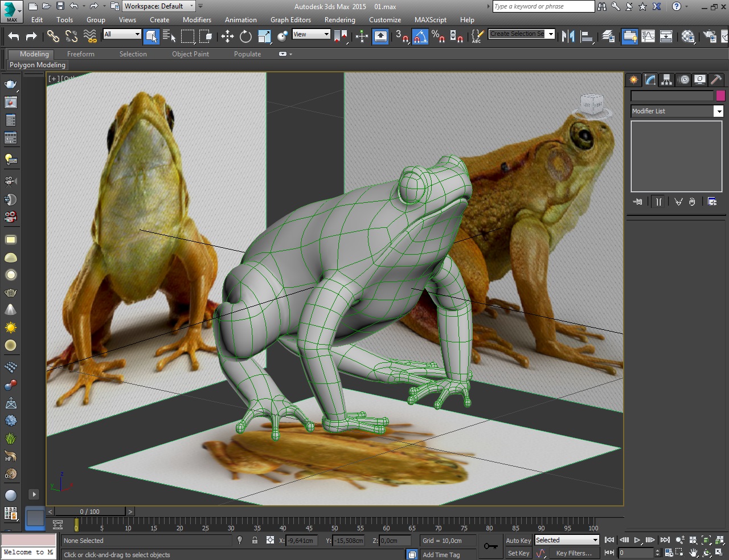Click the pink object color swatch
This screenshot has height=560, width=729.
pyautogui.click(x=720, y=96)
